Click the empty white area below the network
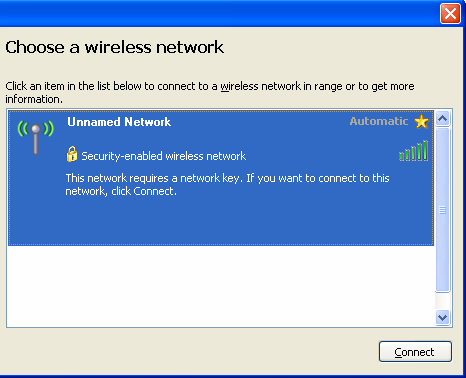 tap(221, 286)
